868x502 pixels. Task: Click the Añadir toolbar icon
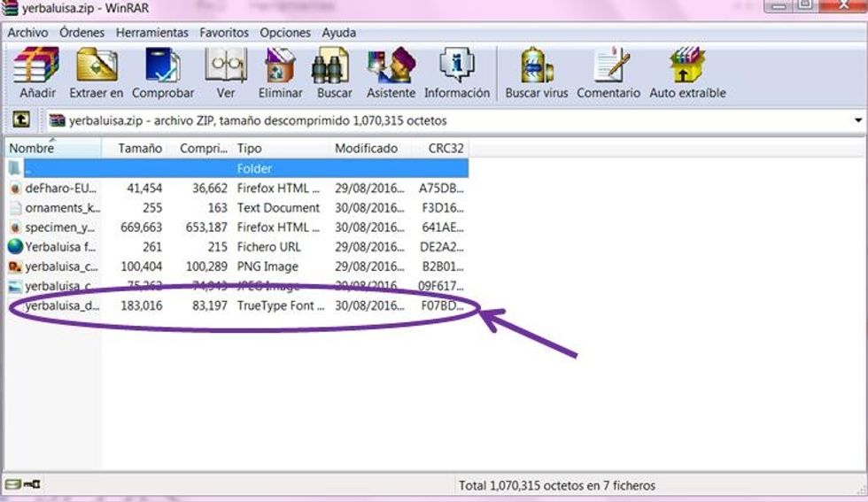pos(36,65)
